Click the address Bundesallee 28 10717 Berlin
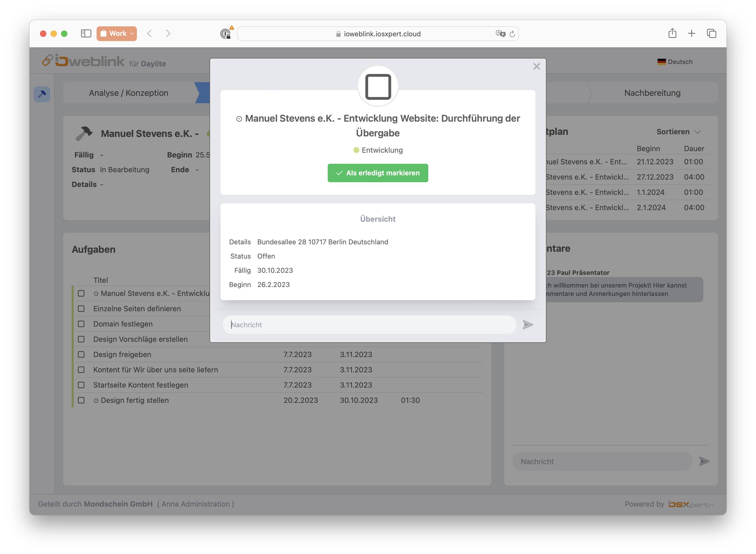756x554 pixels. 322,242
